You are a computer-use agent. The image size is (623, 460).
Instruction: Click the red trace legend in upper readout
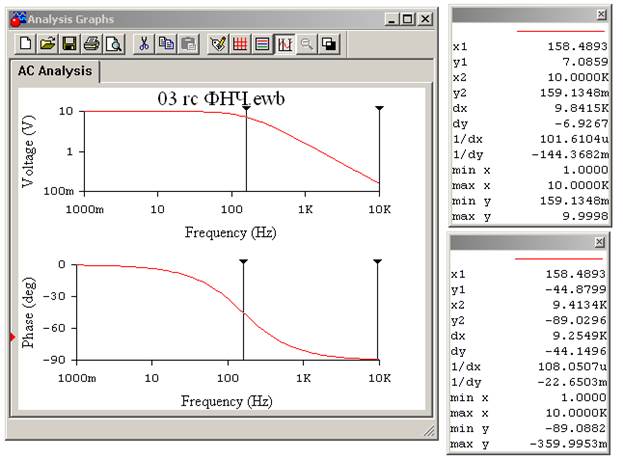point(560,31)
